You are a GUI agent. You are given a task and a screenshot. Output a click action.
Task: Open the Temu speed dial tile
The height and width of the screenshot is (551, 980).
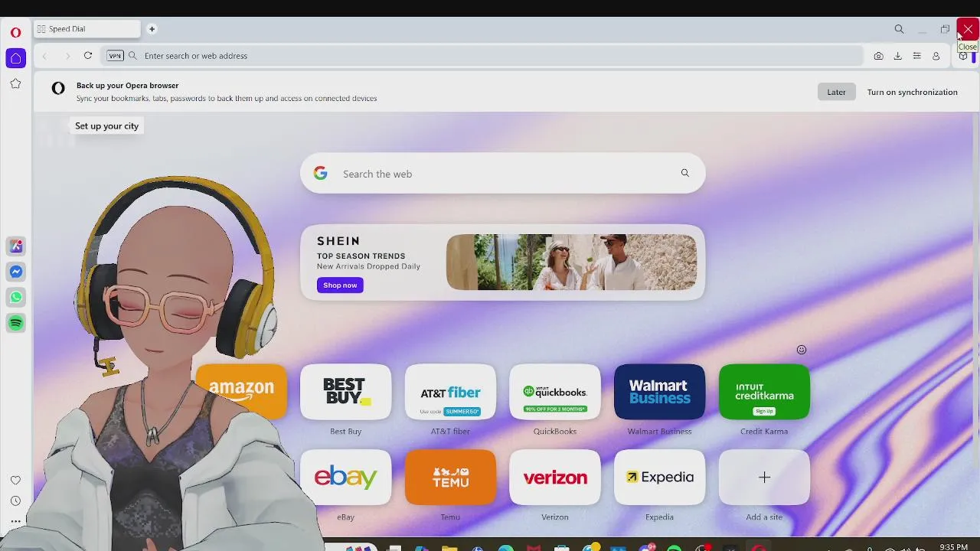coord(450,478)
